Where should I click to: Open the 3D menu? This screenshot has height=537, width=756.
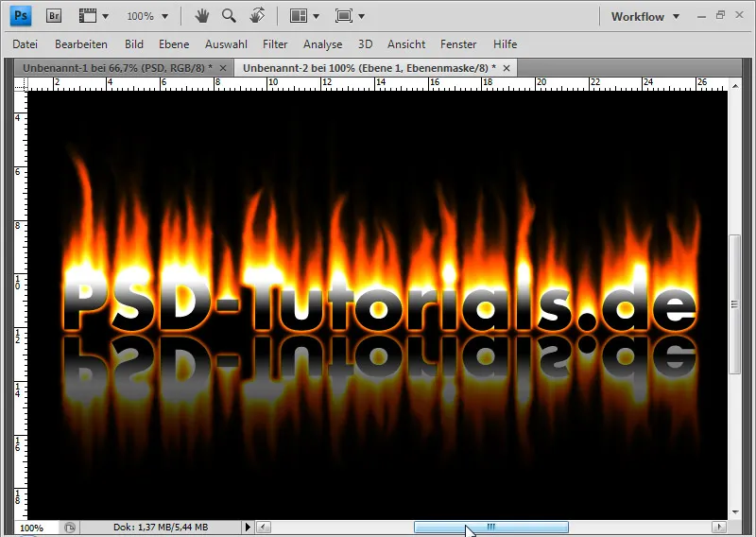365,43
